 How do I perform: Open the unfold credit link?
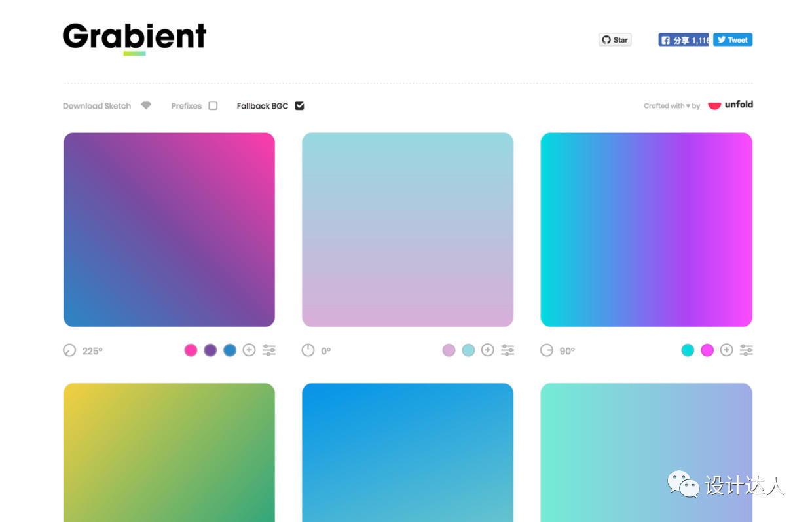coord(731,105)
